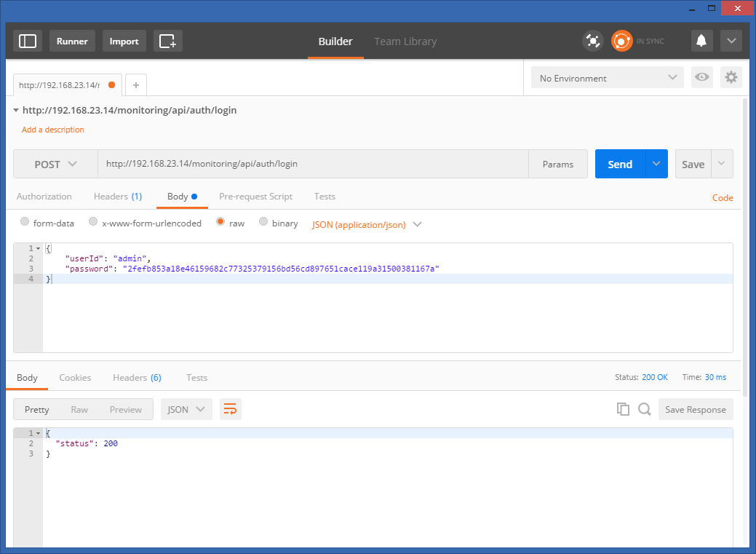Select the form-data radio button

point(25,223)
